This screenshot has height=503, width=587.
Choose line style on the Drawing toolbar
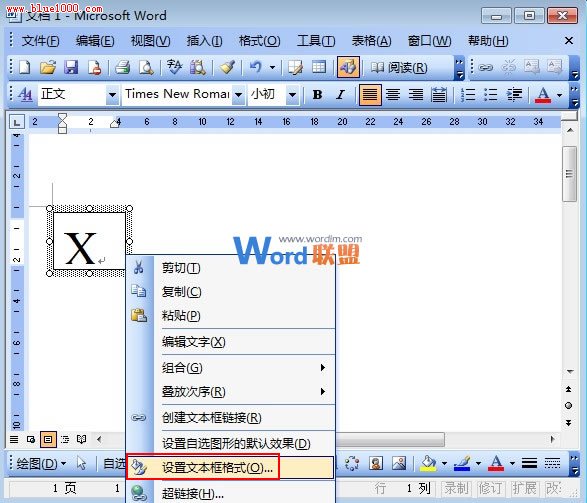click(x=529, y=463)
